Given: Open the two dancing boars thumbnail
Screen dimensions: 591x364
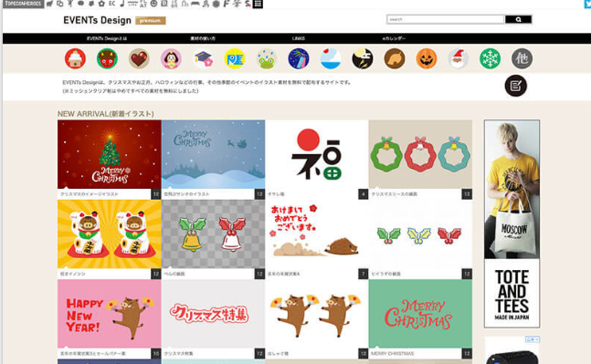Looking at the screenshot, I should (317, 314).
